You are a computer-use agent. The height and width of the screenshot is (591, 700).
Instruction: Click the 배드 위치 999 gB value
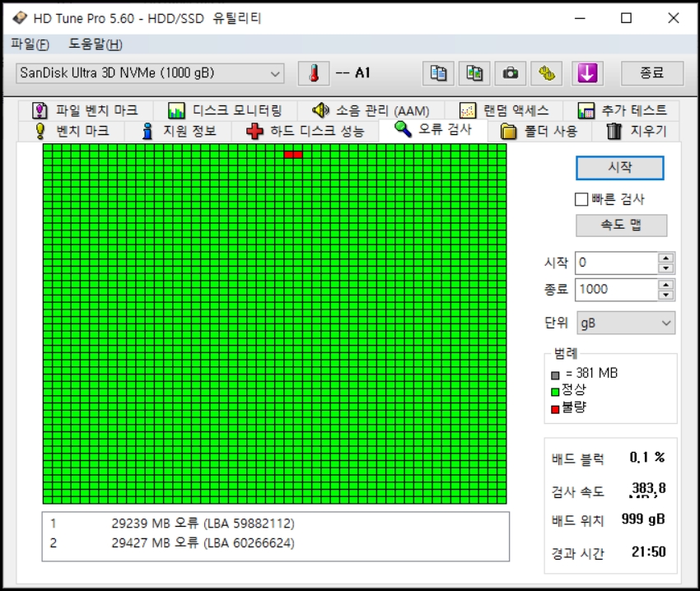tap(643, 519)
